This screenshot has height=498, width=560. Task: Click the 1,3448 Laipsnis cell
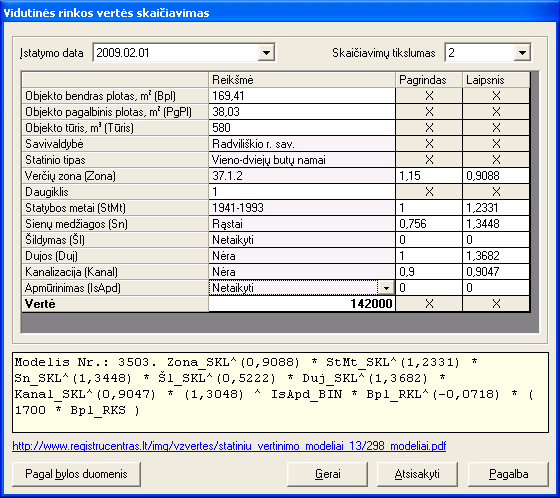point(496,224)
